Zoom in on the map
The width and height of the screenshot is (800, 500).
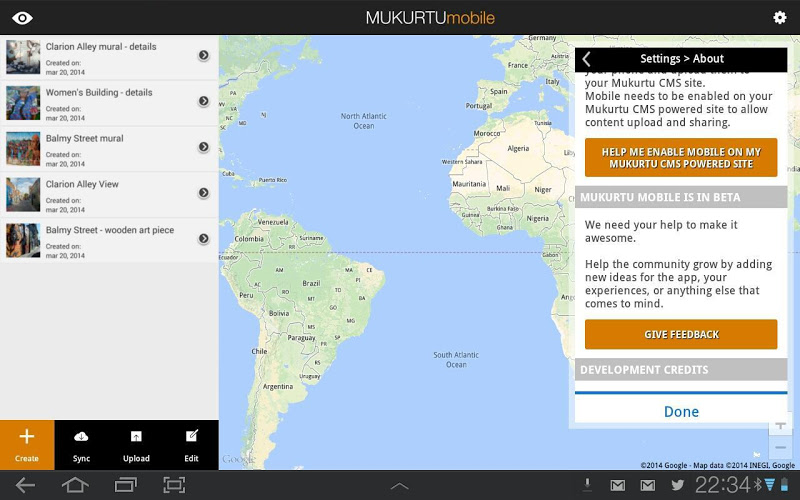(780, 425)
